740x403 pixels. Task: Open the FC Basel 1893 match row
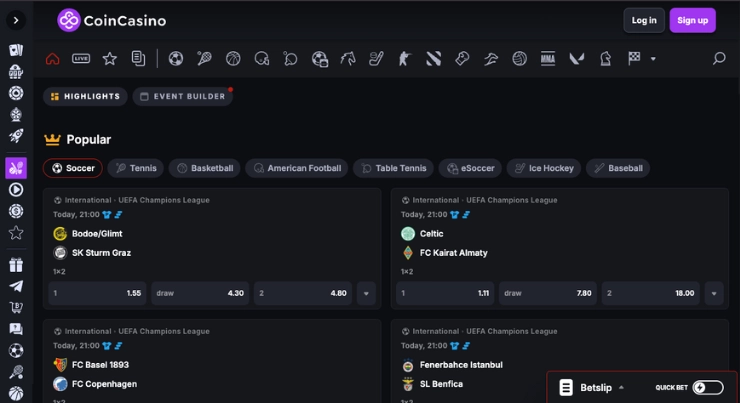pyautogui.click(x=100, y=365)
